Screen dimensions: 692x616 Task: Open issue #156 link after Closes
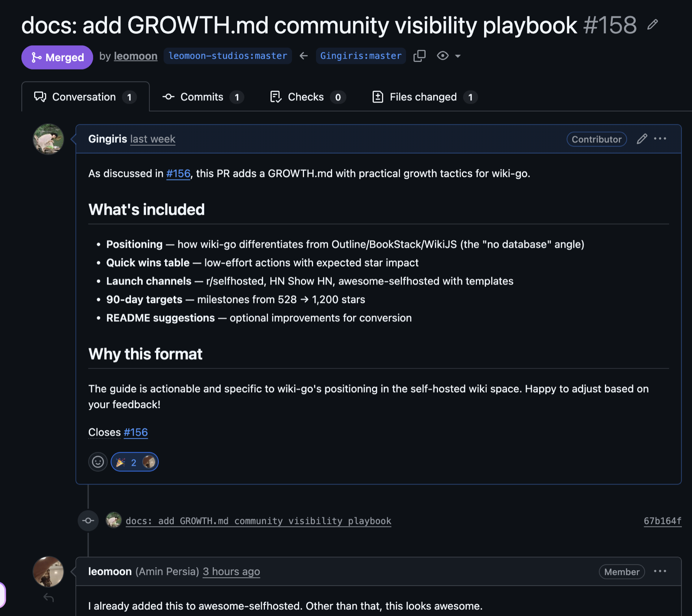click(x=136, y=432)
